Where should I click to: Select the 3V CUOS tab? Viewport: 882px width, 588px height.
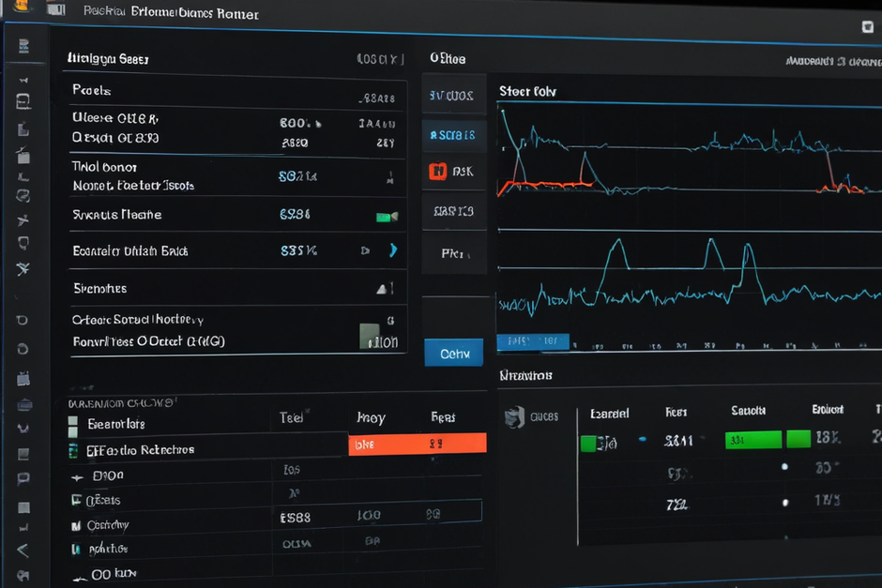click(453, 96)
